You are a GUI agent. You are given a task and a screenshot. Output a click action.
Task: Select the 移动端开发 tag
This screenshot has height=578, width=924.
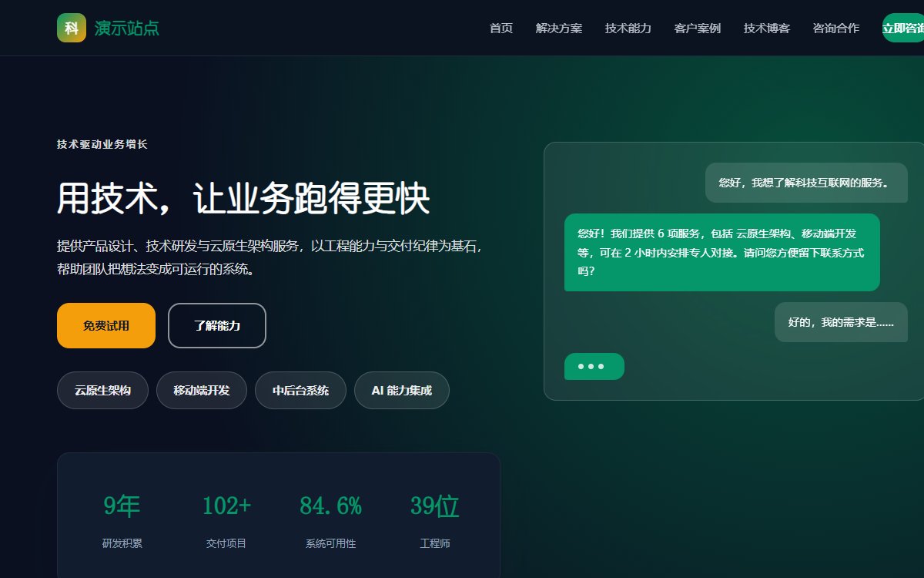(x=202, y=391)
